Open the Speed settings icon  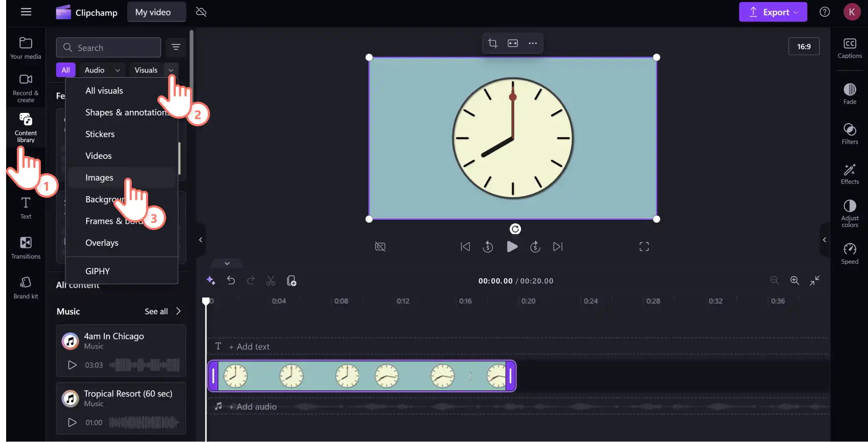tap(850, 253)
